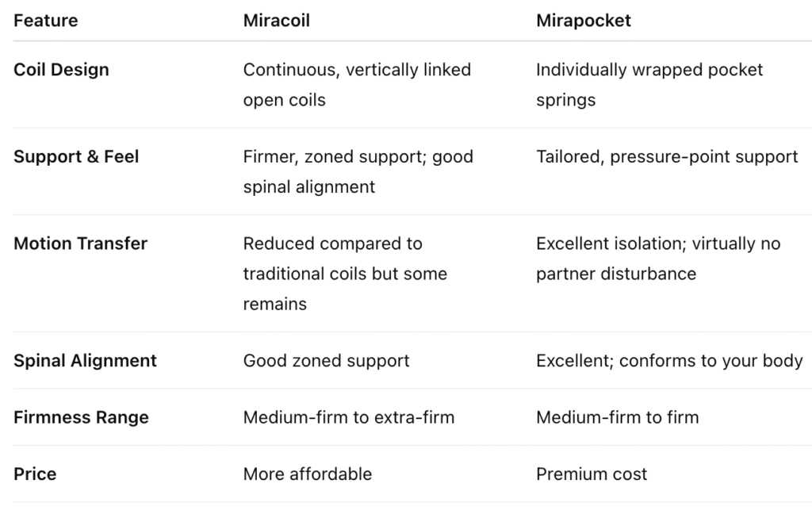The width and height of the screenshot is (812, 514).
Task: Click the 'Medium-firm to firm' cell
Action: 617,417
